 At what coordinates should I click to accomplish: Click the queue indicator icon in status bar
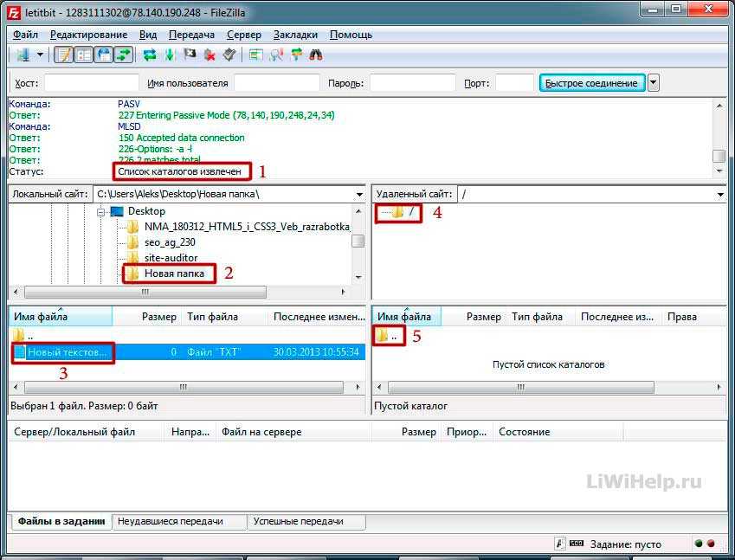(577, 544)
